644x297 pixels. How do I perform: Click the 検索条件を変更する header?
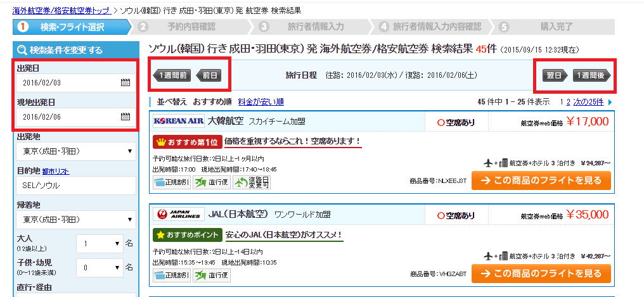point(76,51)
